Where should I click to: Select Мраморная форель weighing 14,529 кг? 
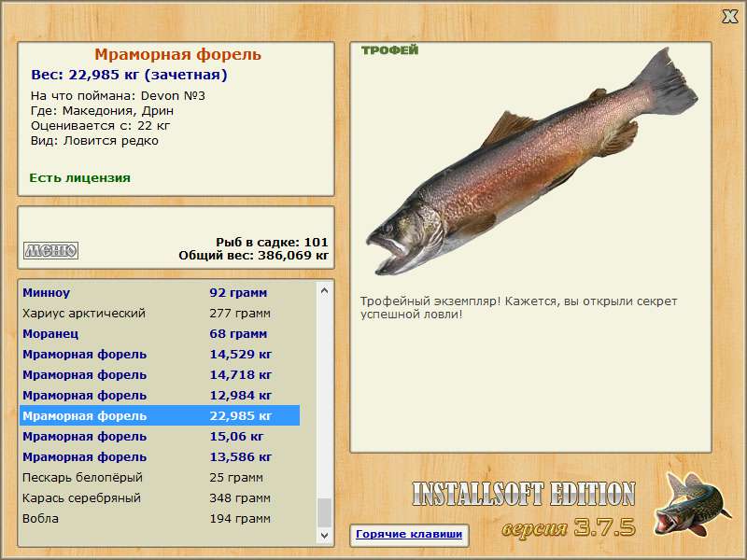160,355
